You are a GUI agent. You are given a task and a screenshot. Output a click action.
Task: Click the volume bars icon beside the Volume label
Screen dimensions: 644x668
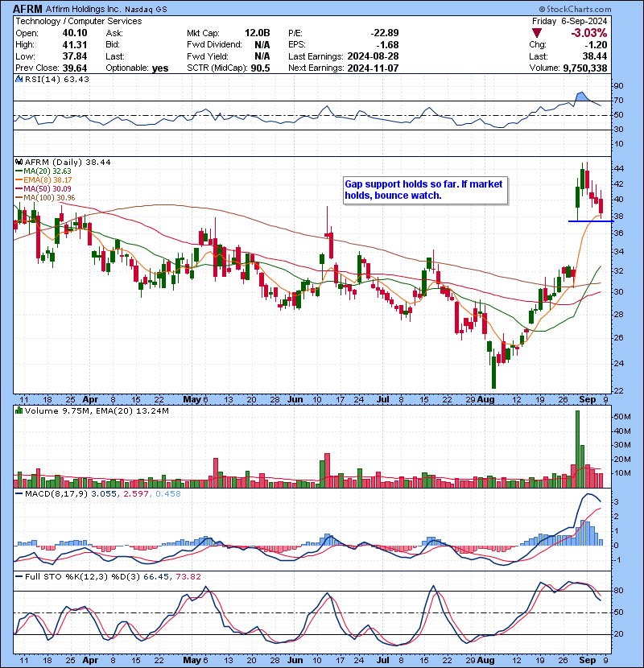click(19, 410)
